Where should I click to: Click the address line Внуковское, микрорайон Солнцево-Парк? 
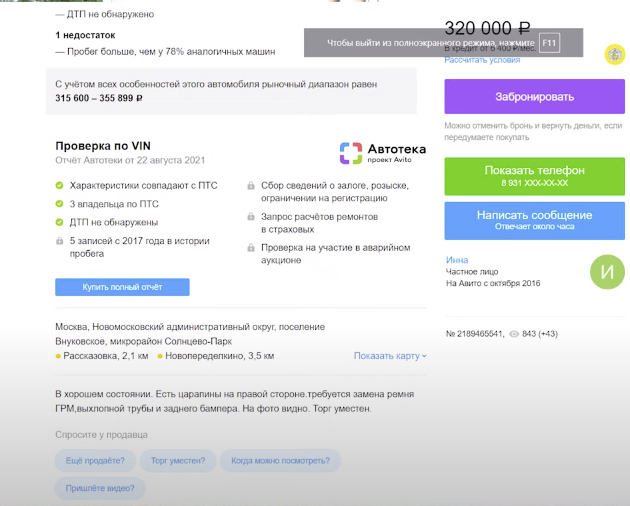(143, 341)
